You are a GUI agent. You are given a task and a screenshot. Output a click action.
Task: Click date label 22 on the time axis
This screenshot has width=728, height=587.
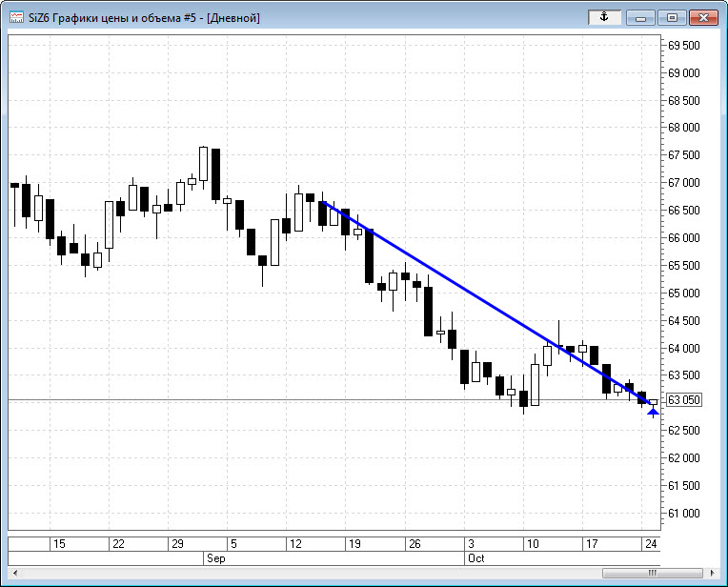point(118,544)
